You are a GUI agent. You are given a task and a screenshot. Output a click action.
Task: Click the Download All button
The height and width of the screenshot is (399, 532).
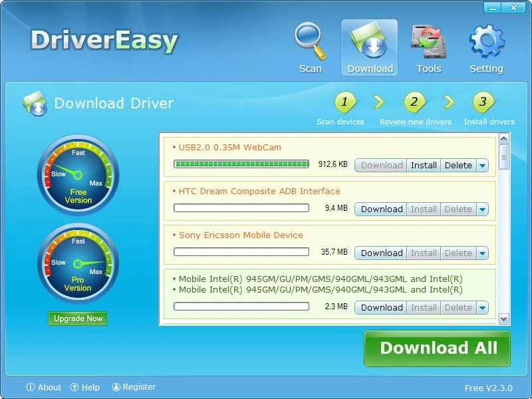pos(437,348)
